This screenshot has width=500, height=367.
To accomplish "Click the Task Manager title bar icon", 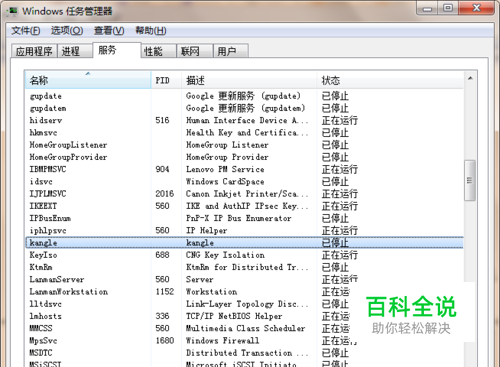I will click(x=13, y=11).
